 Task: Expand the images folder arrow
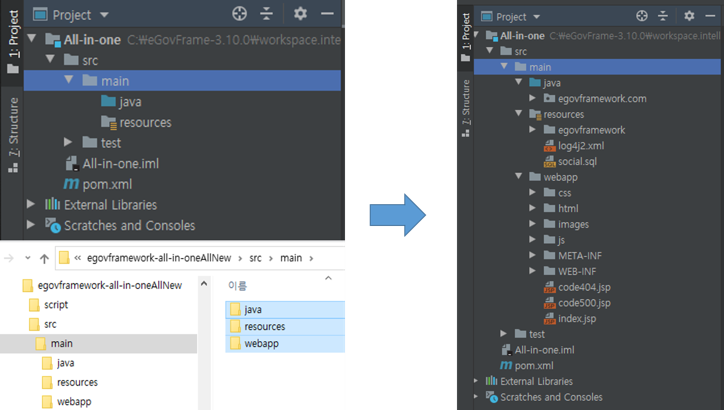click(x=534, y=224)
